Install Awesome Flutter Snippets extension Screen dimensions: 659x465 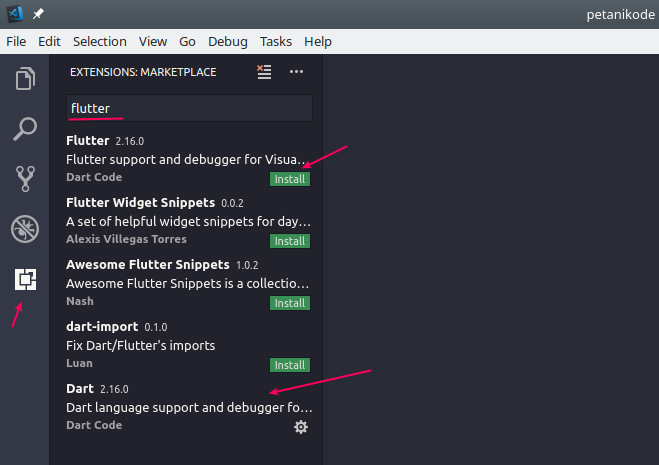tap(290, 303)
